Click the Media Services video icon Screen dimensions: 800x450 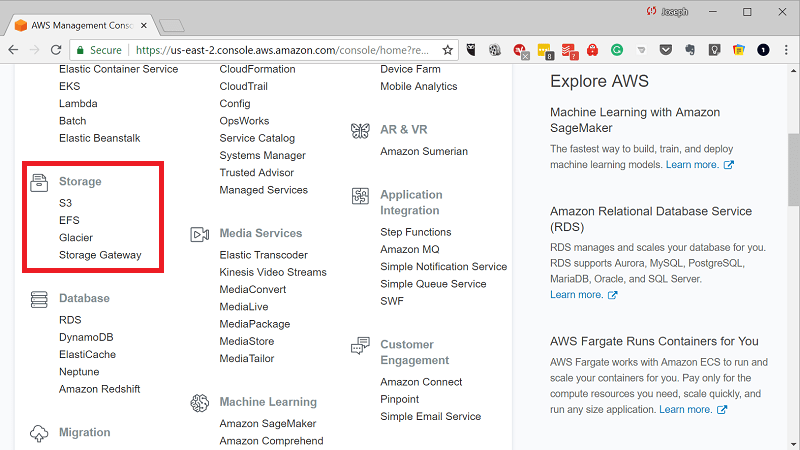pyautogui.click(x=199, y=234)
